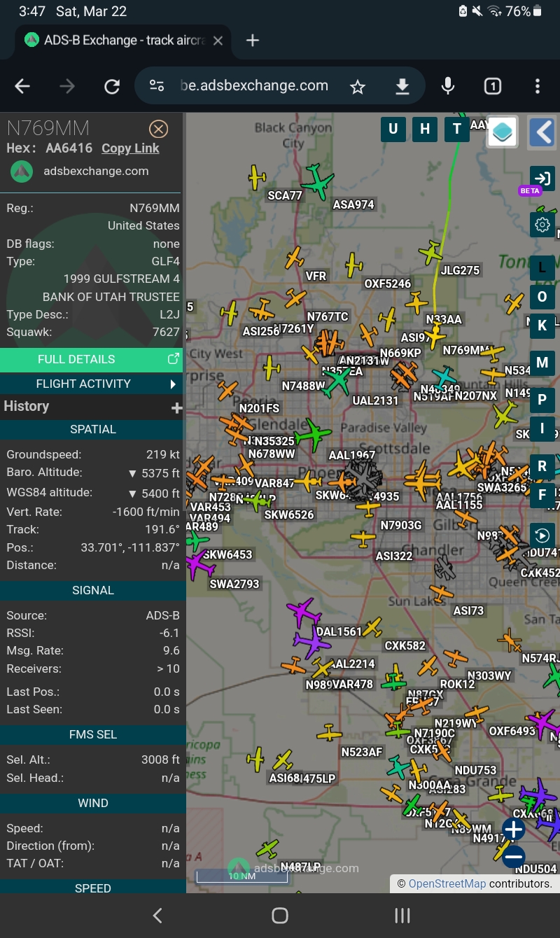Tap the address bar URL field
This screenshot has height=938, width=560.
click(x=253, y=85)
